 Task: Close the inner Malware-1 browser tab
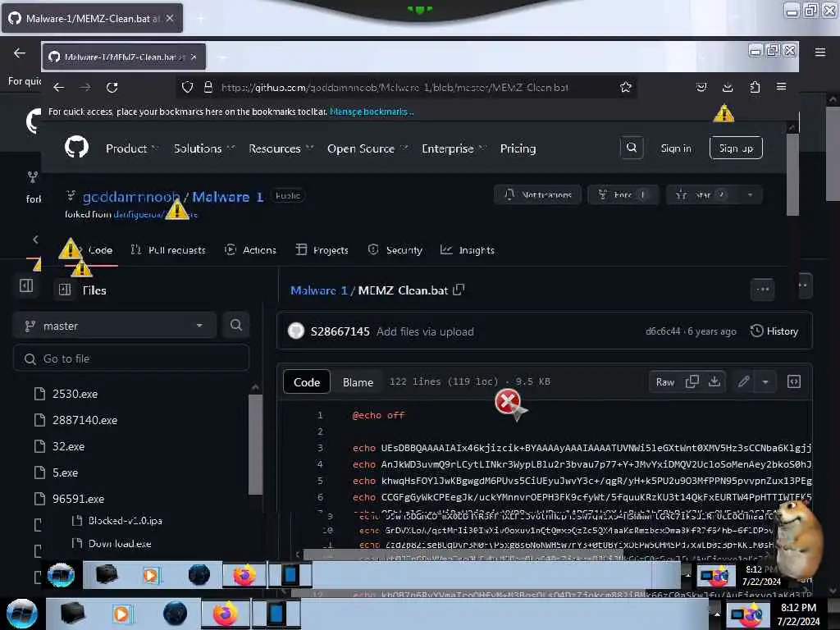pos(194,57)
